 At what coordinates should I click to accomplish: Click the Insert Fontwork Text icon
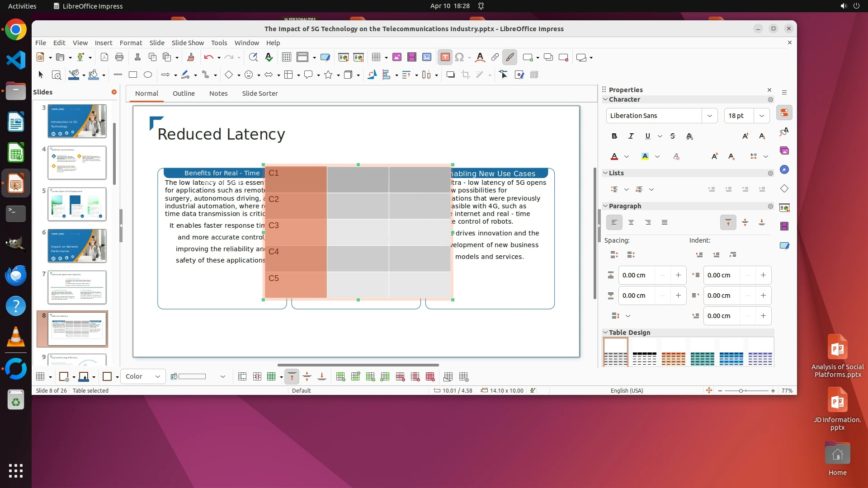click(480, 57)
